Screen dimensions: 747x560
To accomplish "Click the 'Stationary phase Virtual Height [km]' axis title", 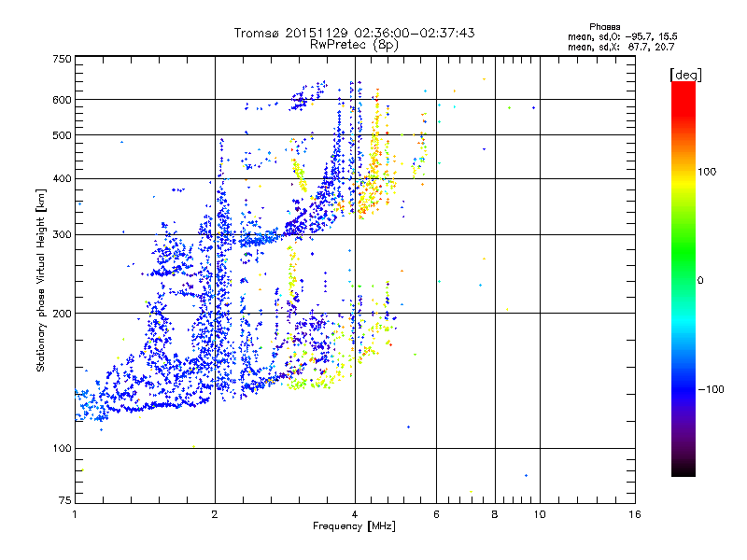I will pos(40,280).
